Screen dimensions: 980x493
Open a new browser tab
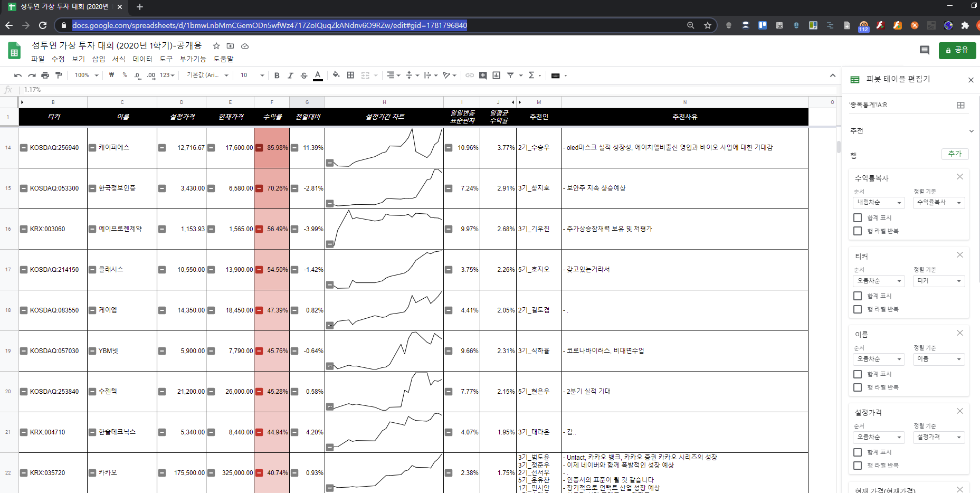coord(139,7)
